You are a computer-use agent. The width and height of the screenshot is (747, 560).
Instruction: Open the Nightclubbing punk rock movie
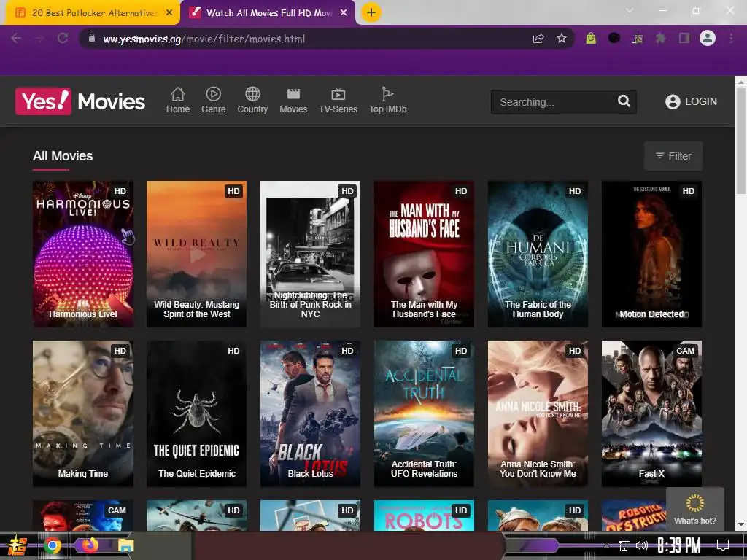click(x=310, y=253)
